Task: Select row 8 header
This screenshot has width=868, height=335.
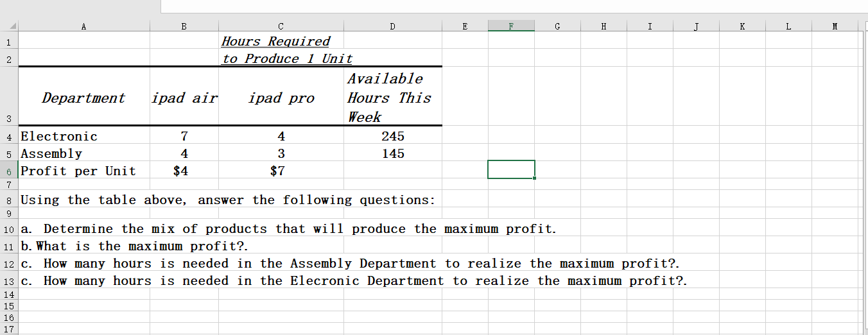Action: tap(10, 200)
